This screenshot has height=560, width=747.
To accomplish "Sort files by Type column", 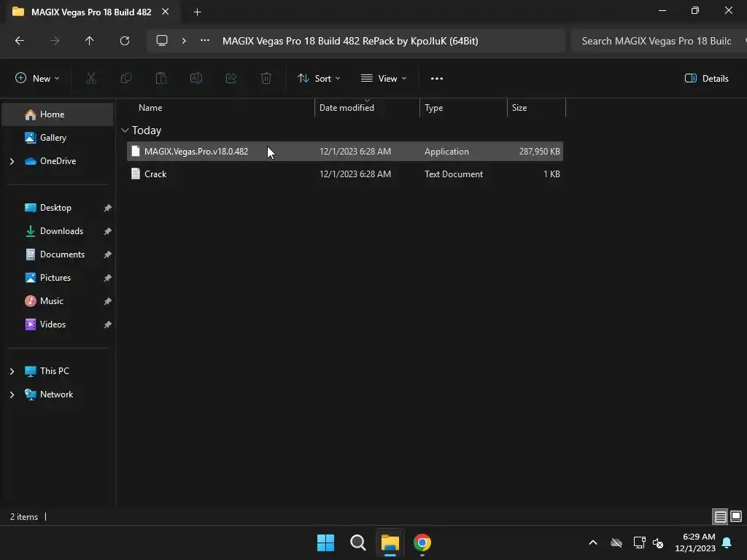I will pos(433,108).
